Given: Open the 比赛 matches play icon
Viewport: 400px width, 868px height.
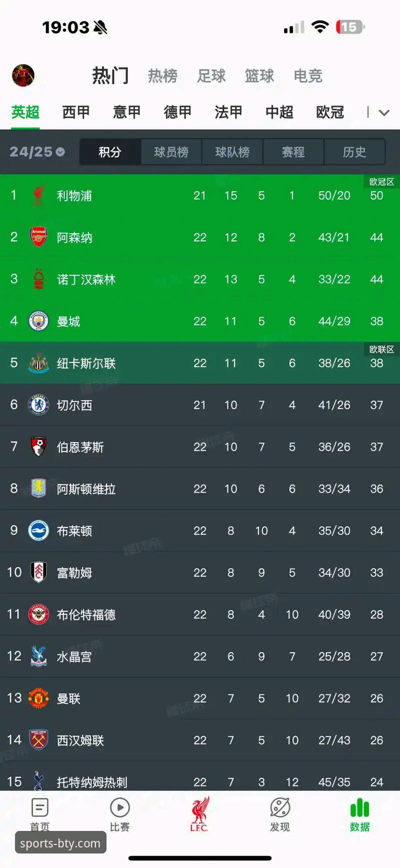Looking at the screenshot, I should click(119, 808).
